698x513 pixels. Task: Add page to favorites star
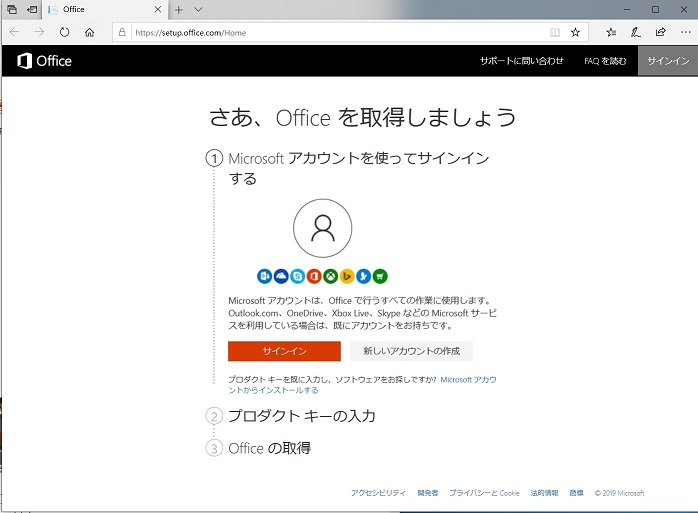coord(575,32)
